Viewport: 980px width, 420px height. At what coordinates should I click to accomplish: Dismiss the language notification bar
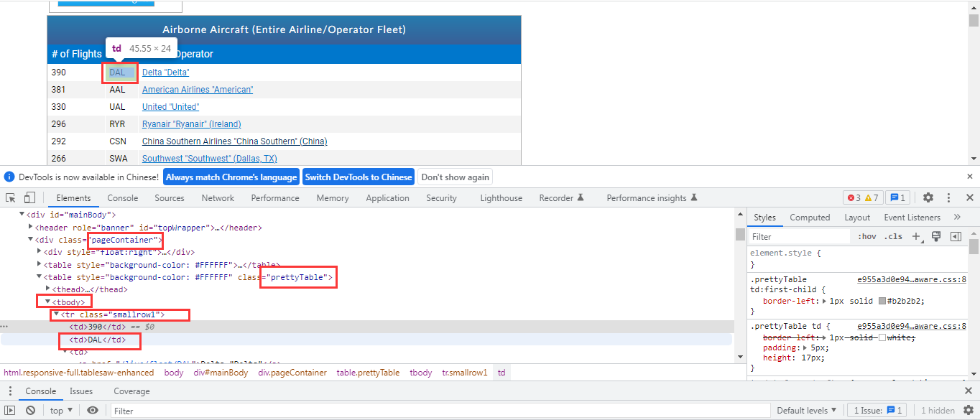[969, 177]
